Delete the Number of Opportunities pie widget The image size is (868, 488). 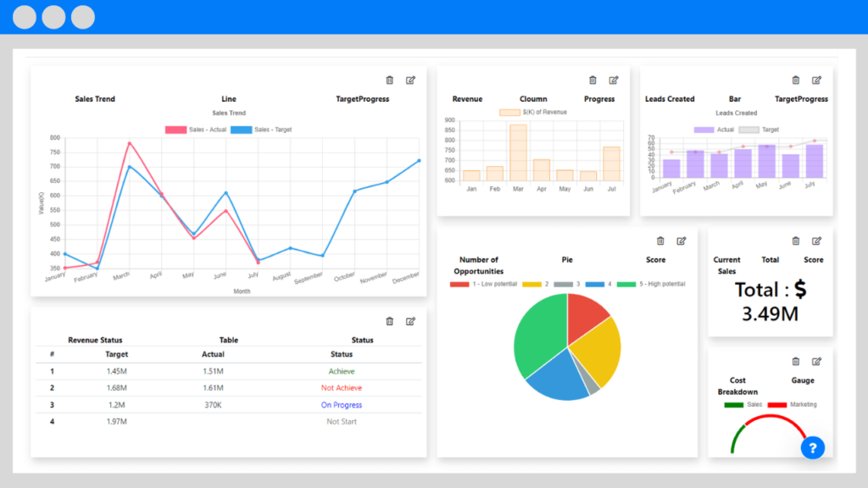click(660, 241)
